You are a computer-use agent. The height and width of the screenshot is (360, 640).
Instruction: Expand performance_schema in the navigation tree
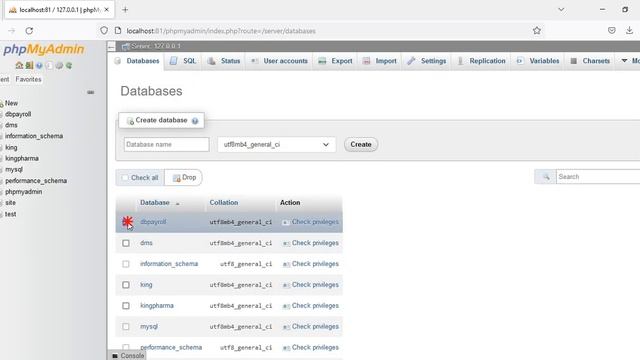click(1, 181)
